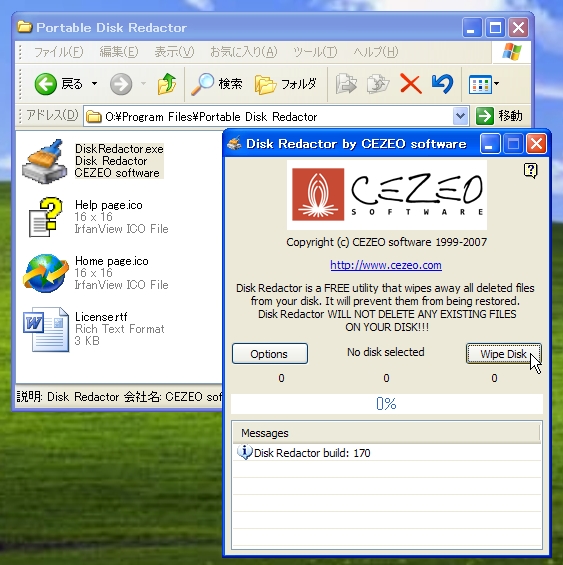Screen dimensions: 563x565
Task: Select the License.rtf document icon
Action: [x=46, y=329]
